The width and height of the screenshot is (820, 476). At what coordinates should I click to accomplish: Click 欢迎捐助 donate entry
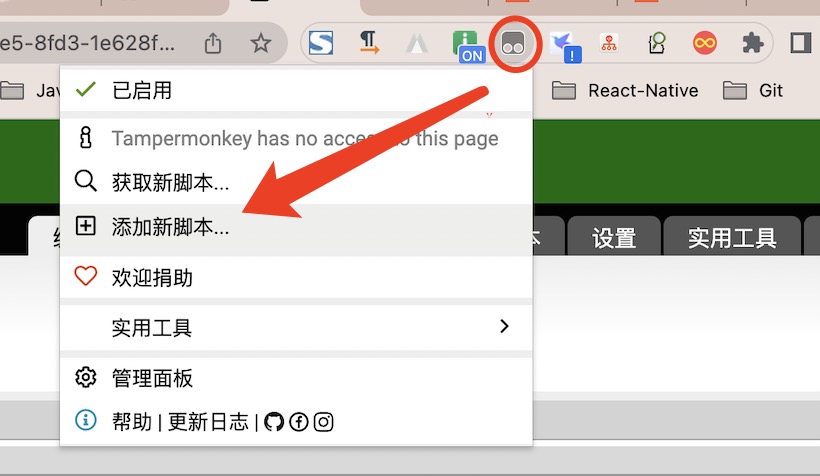point(296,277)
